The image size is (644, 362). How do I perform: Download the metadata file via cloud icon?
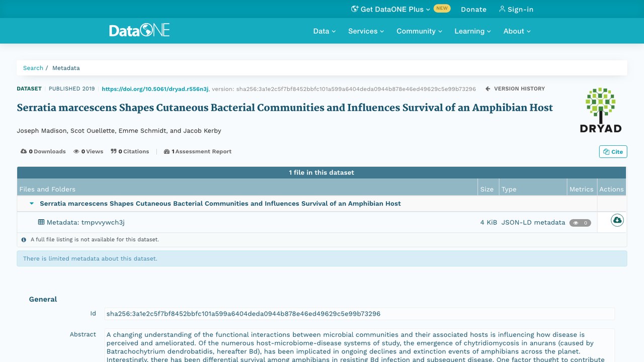pyautogui.click(x=617, y=220)
